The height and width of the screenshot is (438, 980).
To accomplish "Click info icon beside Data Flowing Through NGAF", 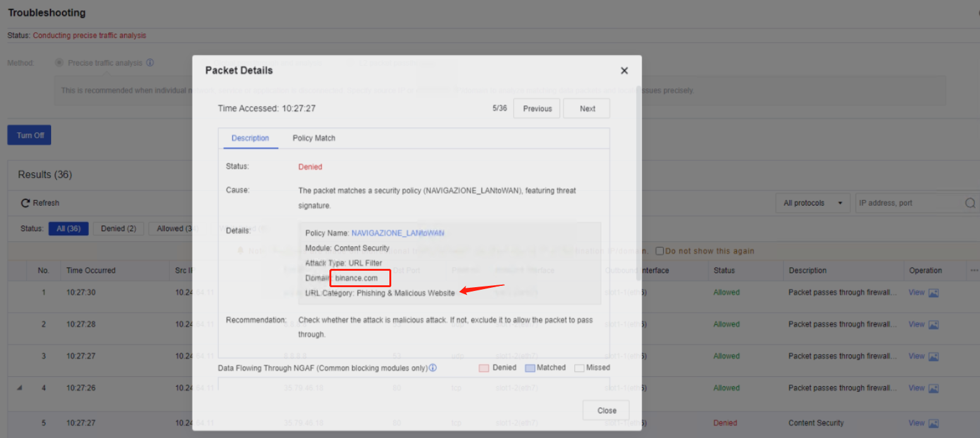I will pos(433,368).
